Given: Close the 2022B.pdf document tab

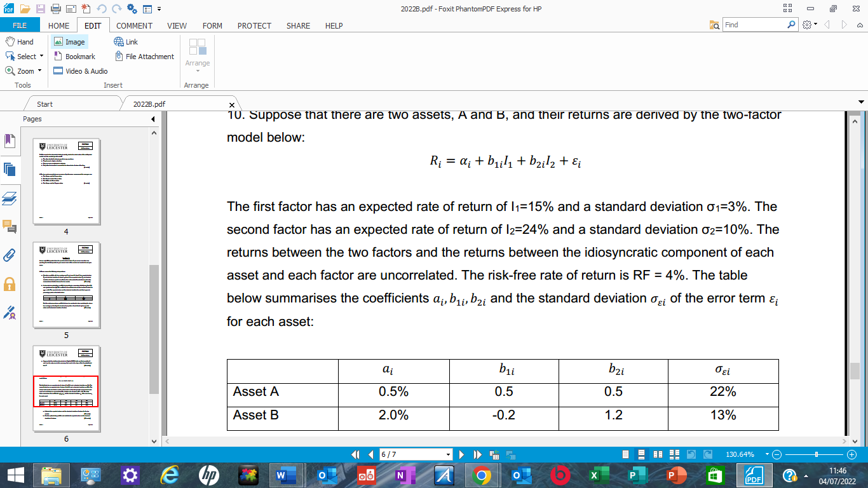Looking at the screenshot, I should 231,104.
